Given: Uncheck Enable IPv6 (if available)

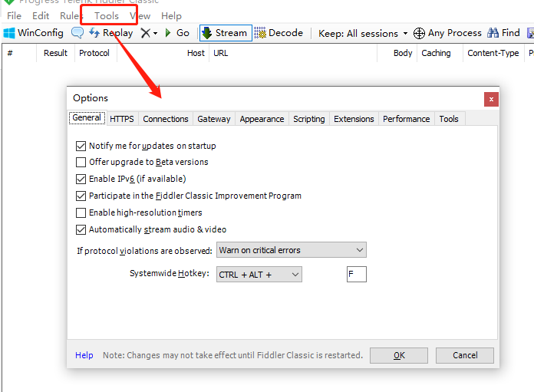Looking at the screenshot, I should (x=81, y=179).
